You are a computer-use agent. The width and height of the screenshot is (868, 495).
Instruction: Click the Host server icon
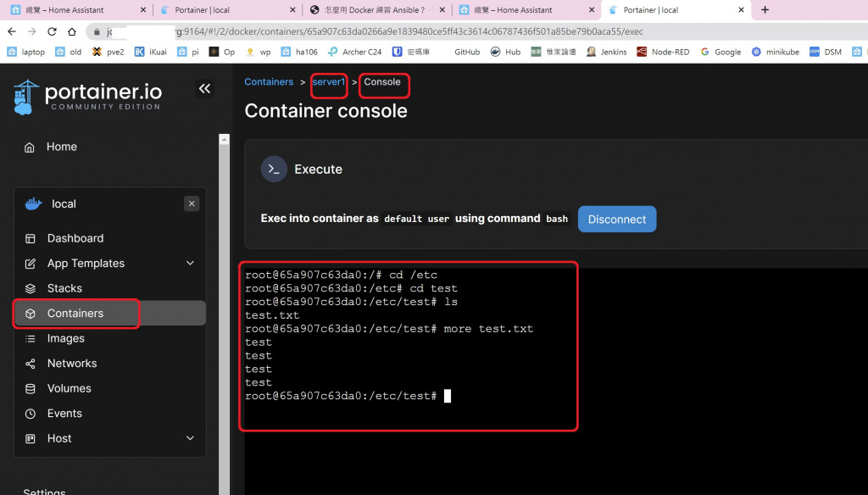point(31,438)
